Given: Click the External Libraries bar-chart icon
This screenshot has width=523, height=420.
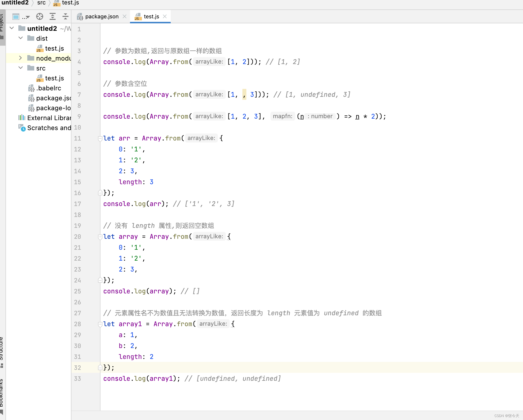Looking at the screenshot, I should coord(22,117).
